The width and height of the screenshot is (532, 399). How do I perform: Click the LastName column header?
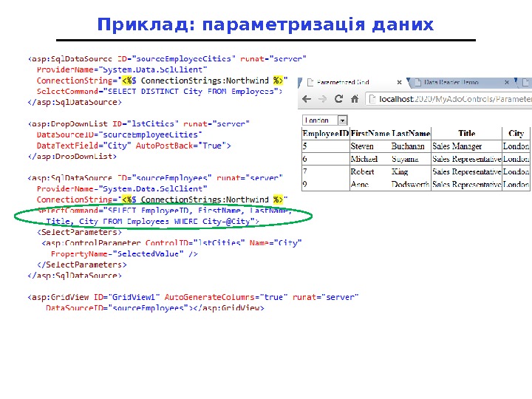click(411, 133)
